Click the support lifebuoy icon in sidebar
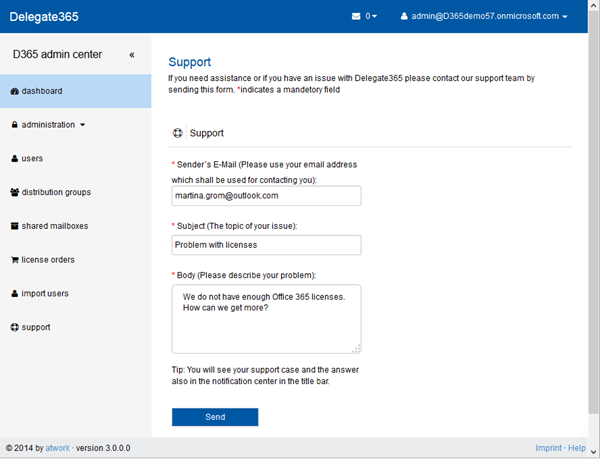The height and width of the screenshot is (459, 600). (x=14, y=327)
